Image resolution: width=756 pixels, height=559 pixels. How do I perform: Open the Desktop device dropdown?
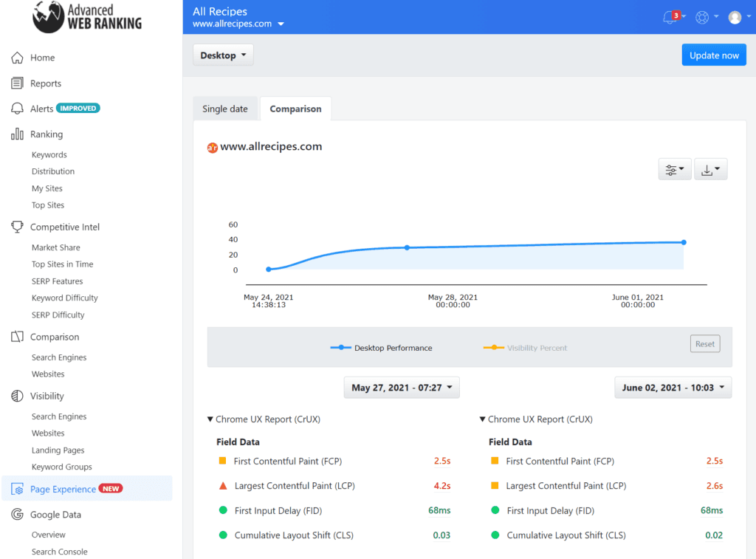point(223,55)
